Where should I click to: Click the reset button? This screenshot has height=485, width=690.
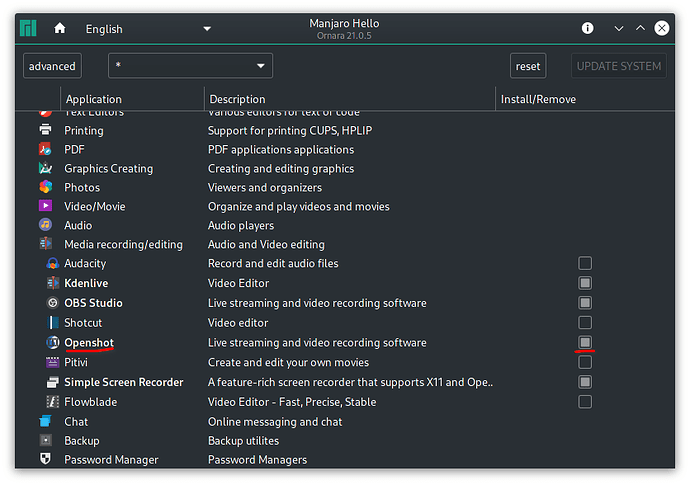528,66
